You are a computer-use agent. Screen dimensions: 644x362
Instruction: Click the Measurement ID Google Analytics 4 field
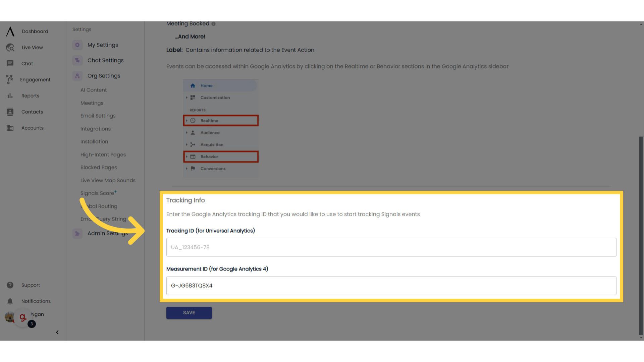point(391,286)
